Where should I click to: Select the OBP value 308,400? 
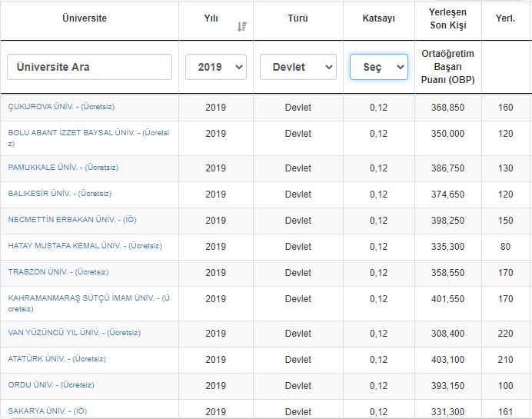point(448,334)
